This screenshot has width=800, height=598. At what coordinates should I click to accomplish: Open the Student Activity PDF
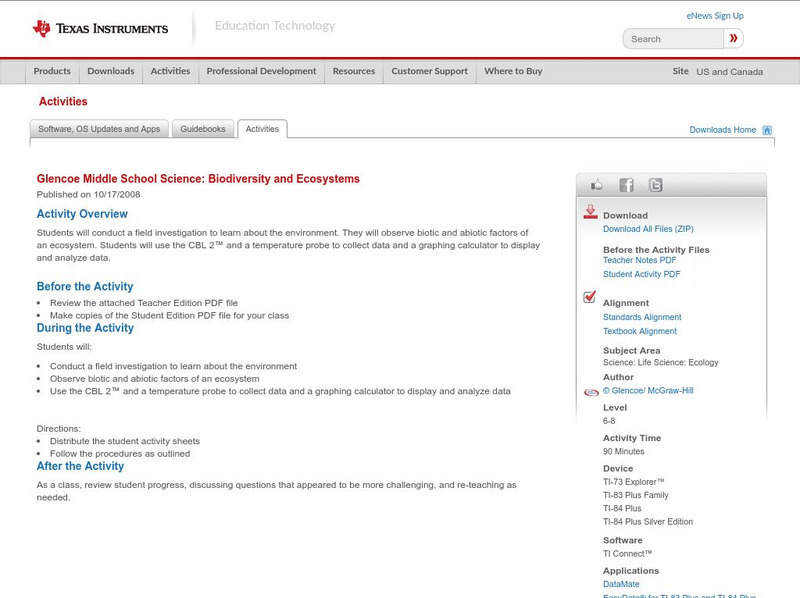(x=641, y=275)
